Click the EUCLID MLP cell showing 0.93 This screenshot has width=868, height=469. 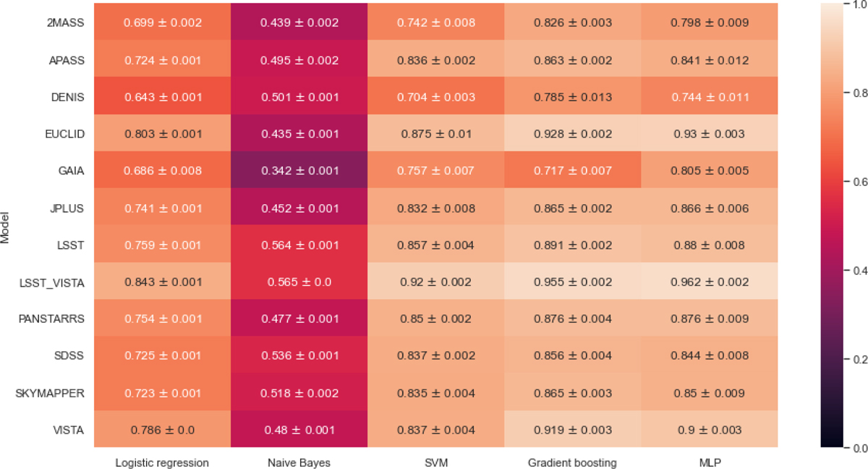tap(709, 134)
